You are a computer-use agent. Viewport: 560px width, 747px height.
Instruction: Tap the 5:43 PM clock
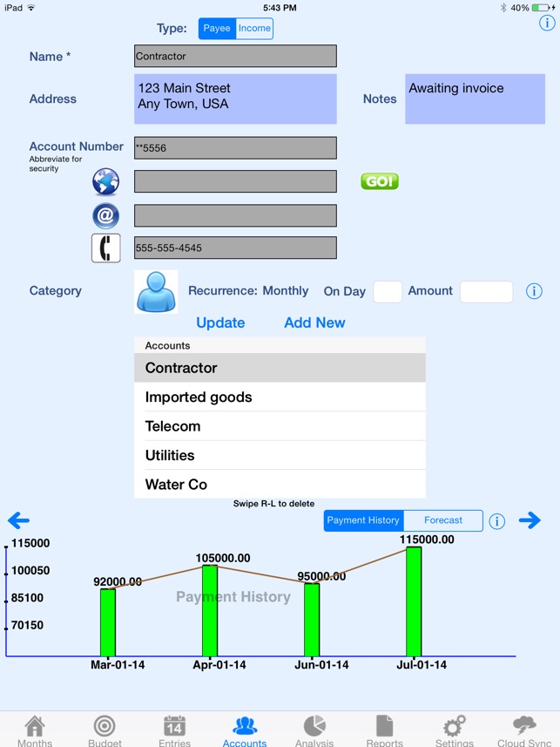[x=280, y=8]
